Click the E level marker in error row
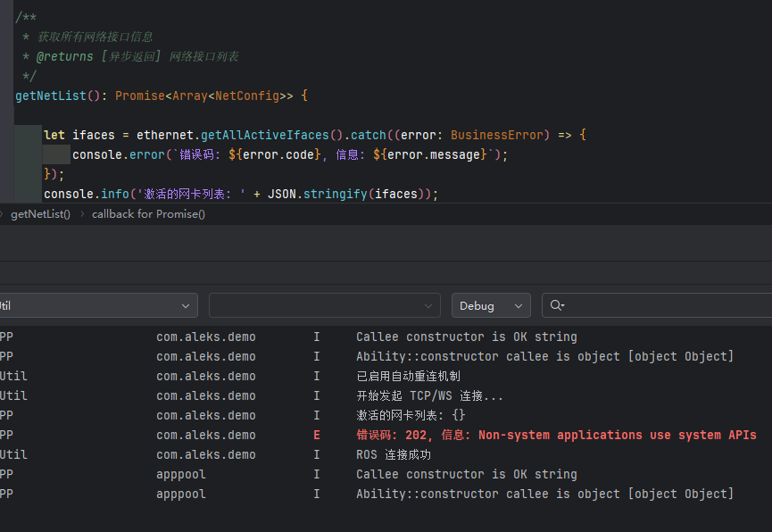Viewport: 772px width, 532px height. [317, 436]
